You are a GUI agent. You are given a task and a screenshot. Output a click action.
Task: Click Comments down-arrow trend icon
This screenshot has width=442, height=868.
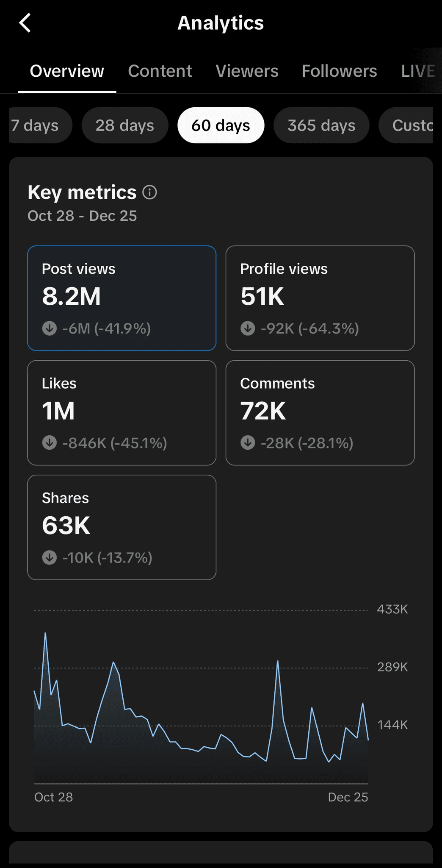[x=248, y=443]
